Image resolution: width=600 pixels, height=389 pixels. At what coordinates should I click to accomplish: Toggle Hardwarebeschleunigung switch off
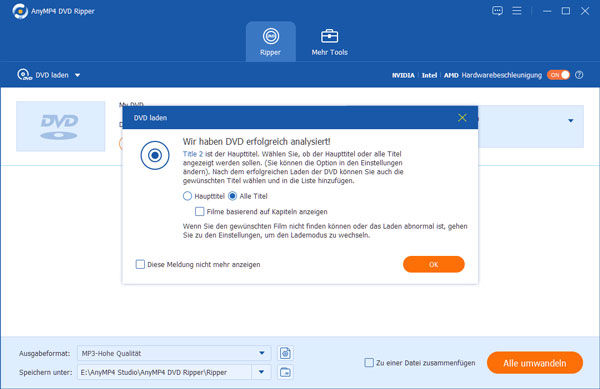(x=558, y=75)
